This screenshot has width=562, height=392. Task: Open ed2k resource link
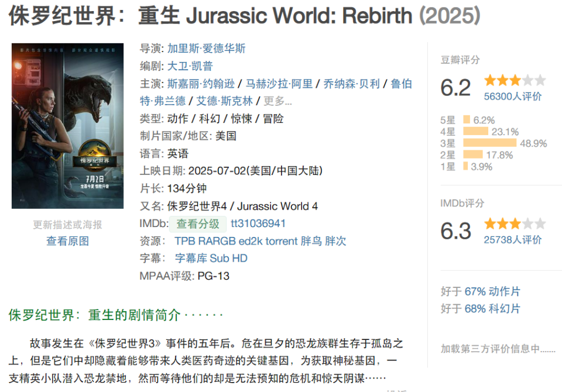point(251,241)
